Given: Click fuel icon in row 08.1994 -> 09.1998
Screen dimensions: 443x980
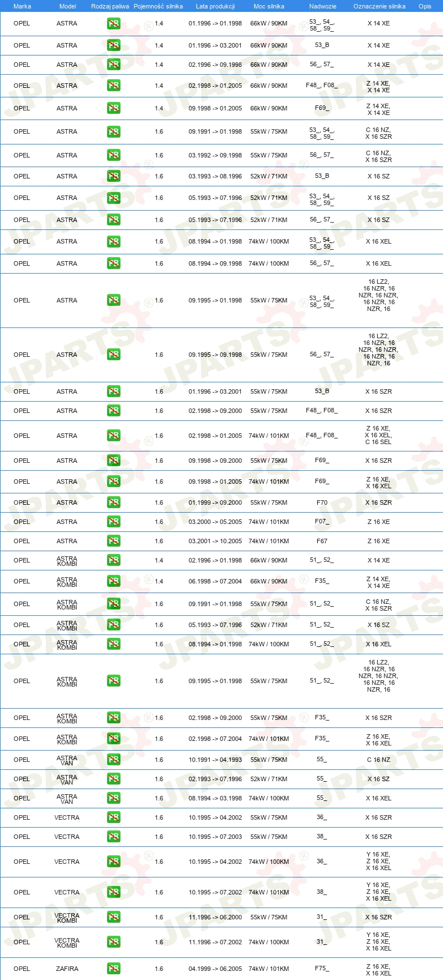Looking at the screenshot, I should pyautogui.click(x=114, y=263).
